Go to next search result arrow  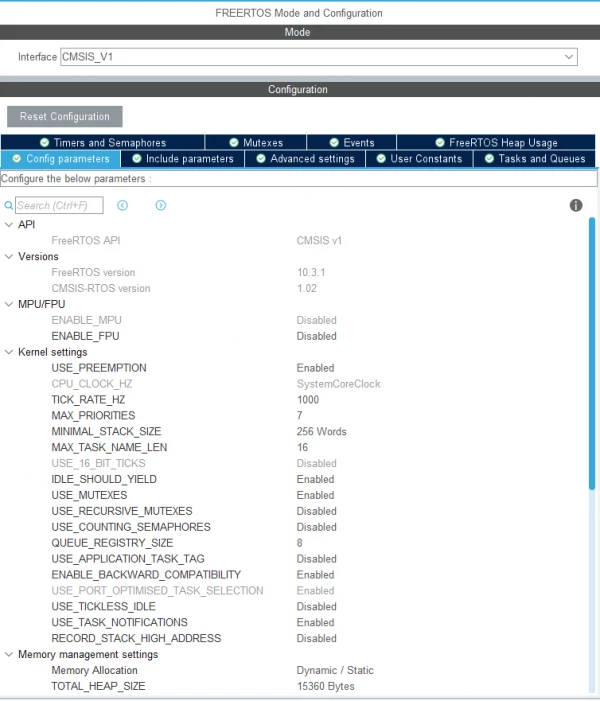tap(161, 205)
